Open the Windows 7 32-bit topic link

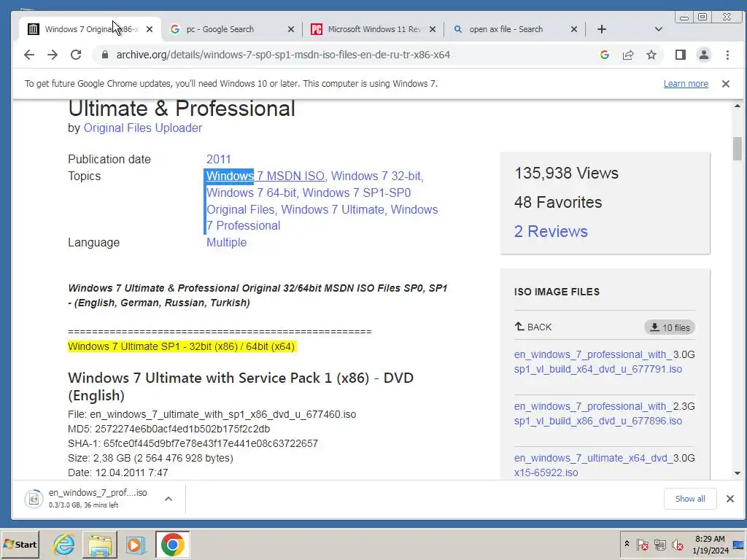376,176
